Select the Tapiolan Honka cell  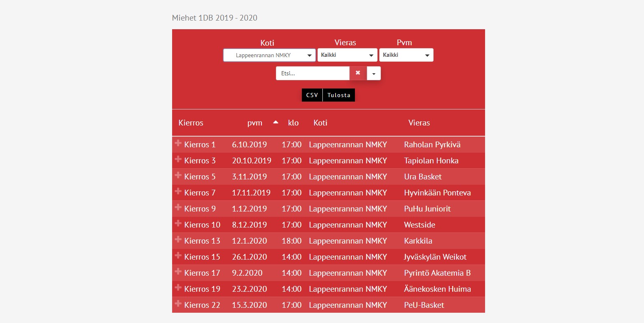[431, 161]
